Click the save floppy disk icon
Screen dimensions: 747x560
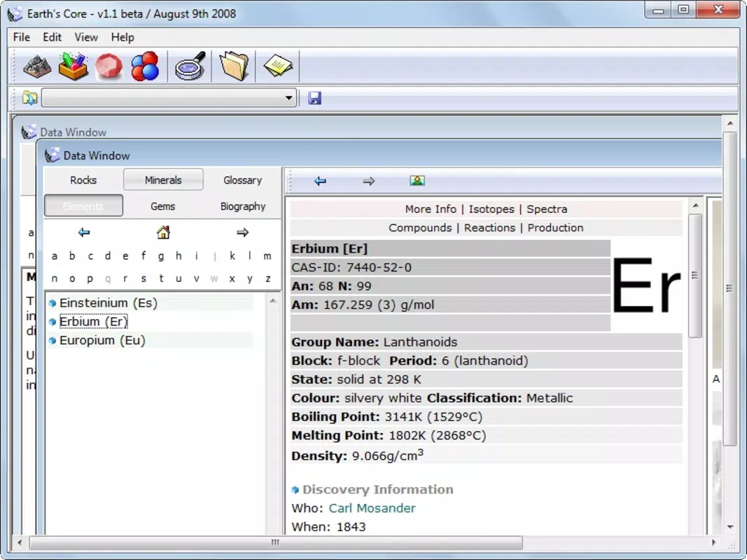tap(314, 98)
